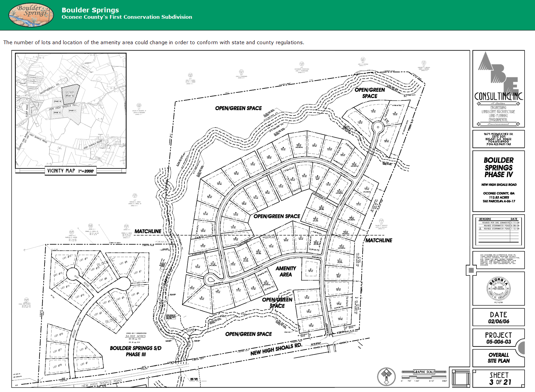The image size is (535, 392).
Task: Click the bold "NEW HIGH SHOALS RD." site plan label
Action: 276,349
